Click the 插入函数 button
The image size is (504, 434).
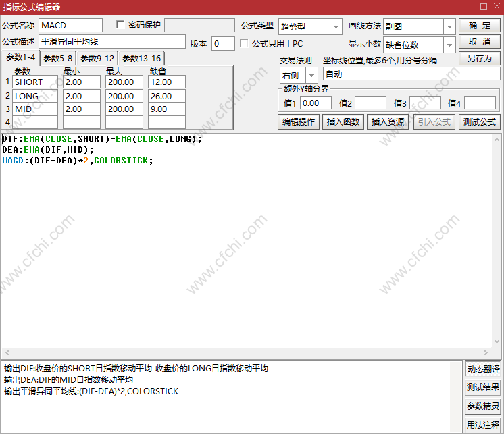tap(343, 122)
